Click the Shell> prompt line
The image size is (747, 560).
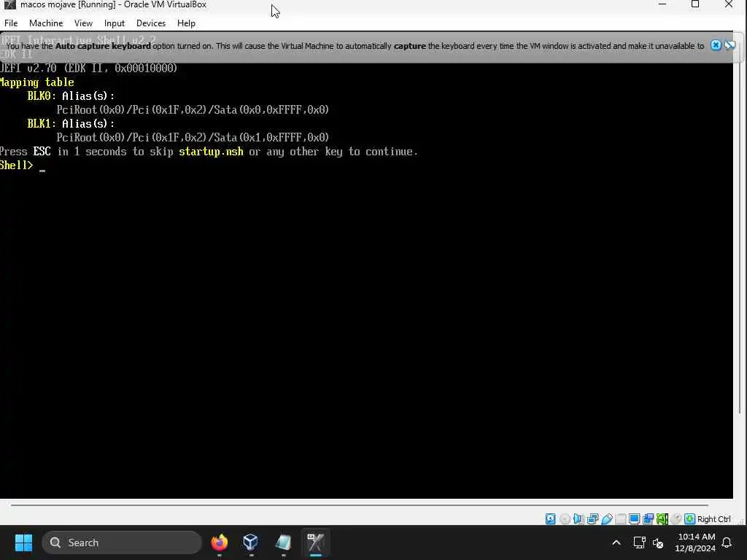click(x=23, y=166)
